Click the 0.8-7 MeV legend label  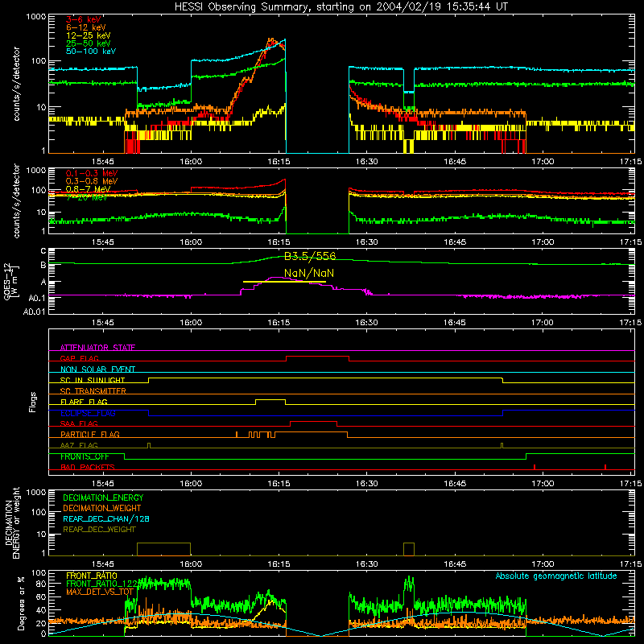coord(88,189)
